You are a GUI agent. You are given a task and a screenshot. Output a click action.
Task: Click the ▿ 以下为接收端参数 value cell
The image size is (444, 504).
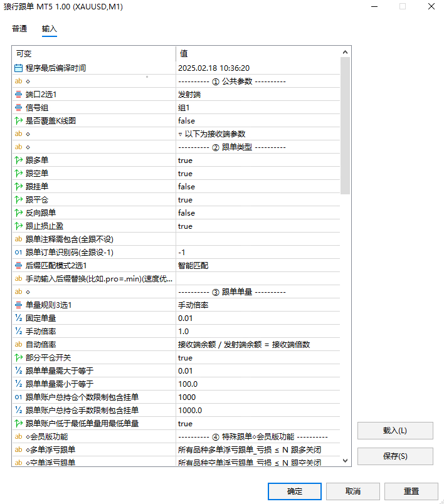[258, 134]
